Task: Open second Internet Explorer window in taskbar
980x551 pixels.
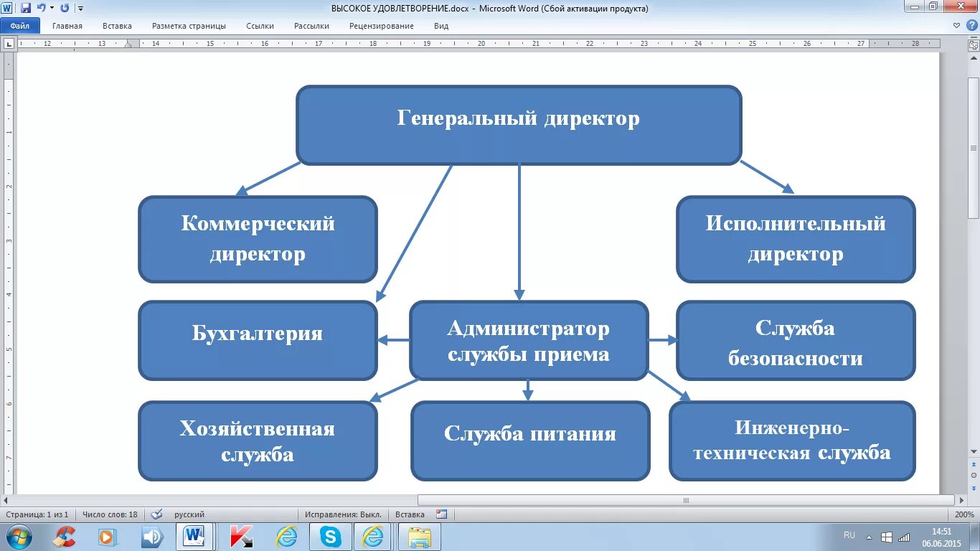Action: point(374,537)
